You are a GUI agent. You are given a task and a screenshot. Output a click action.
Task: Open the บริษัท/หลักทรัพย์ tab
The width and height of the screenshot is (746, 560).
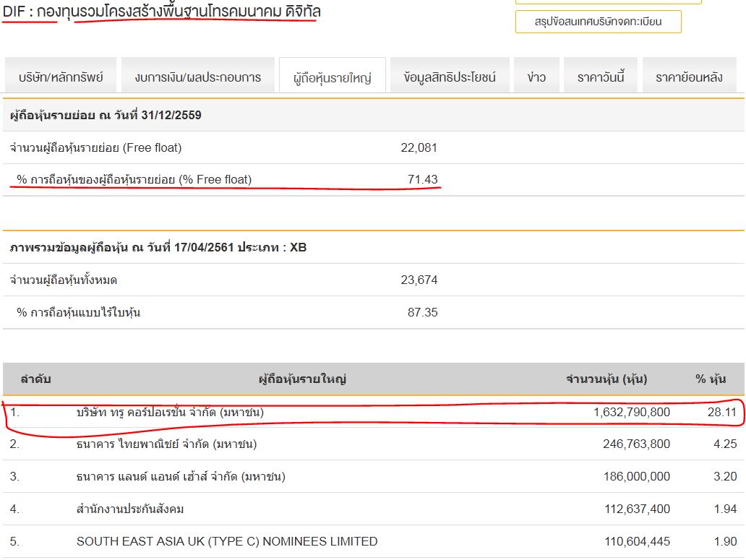61,75
